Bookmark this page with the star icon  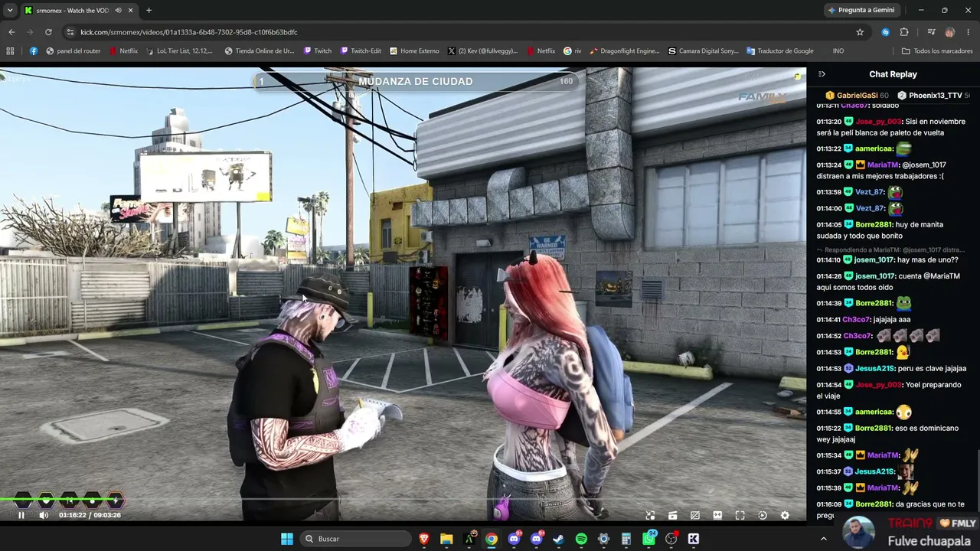[x=860, y=32]
